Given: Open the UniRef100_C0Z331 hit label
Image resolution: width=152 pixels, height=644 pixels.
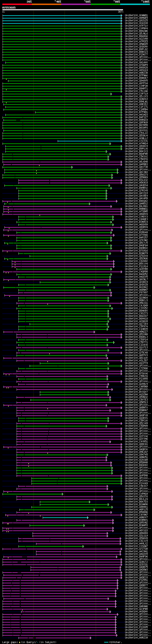Looking at the screenshot, I should pos(136,141).
